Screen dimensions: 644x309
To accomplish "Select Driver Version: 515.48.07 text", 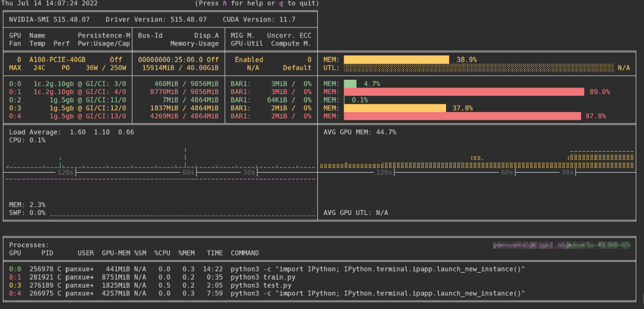I will 156,19.
